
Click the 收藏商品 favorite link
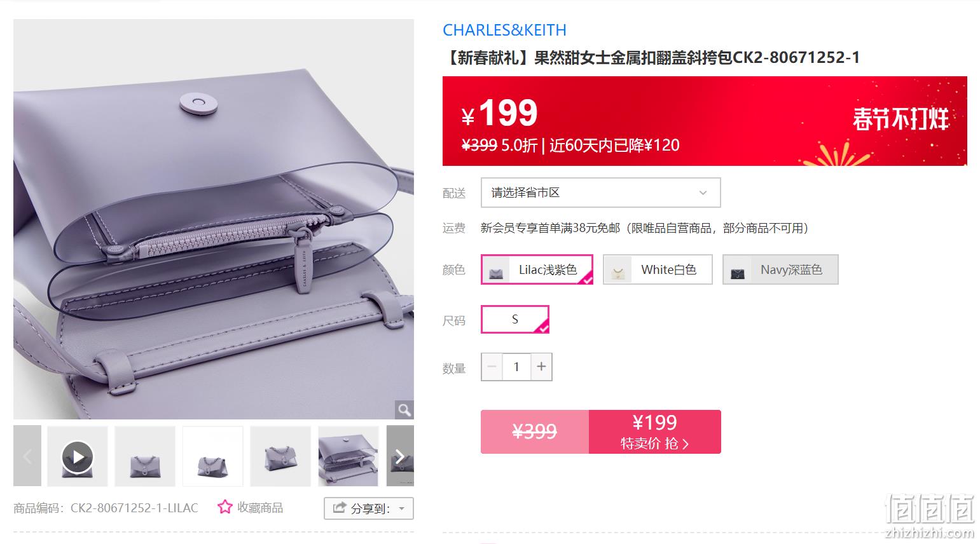coord(260,507)
